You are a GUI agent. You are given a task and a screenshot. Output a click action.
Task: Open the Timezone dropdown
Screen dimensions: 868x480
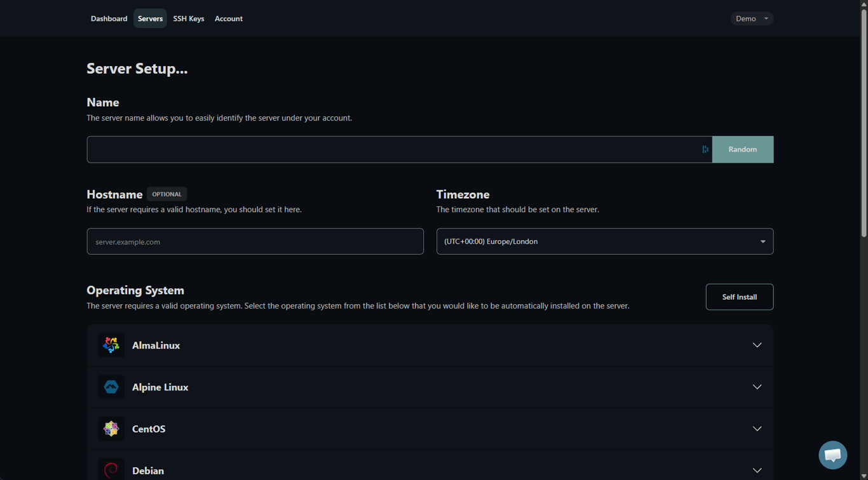coord(604,241)
